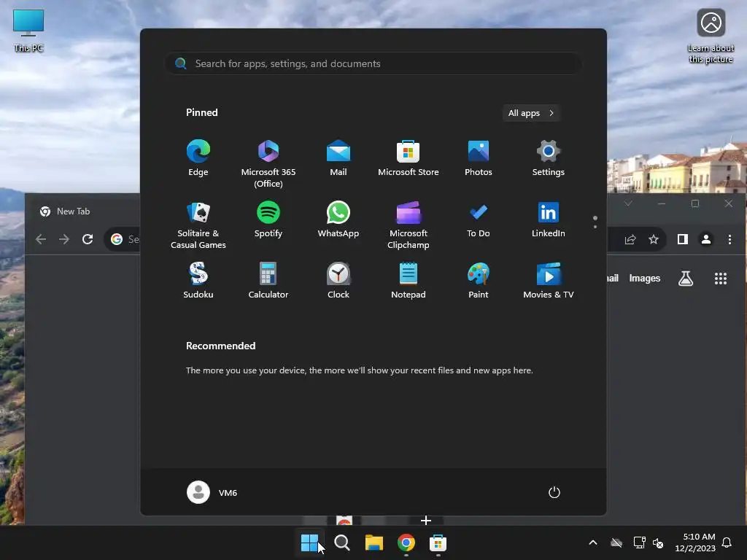Go forward in Chrome

[64, 239]
